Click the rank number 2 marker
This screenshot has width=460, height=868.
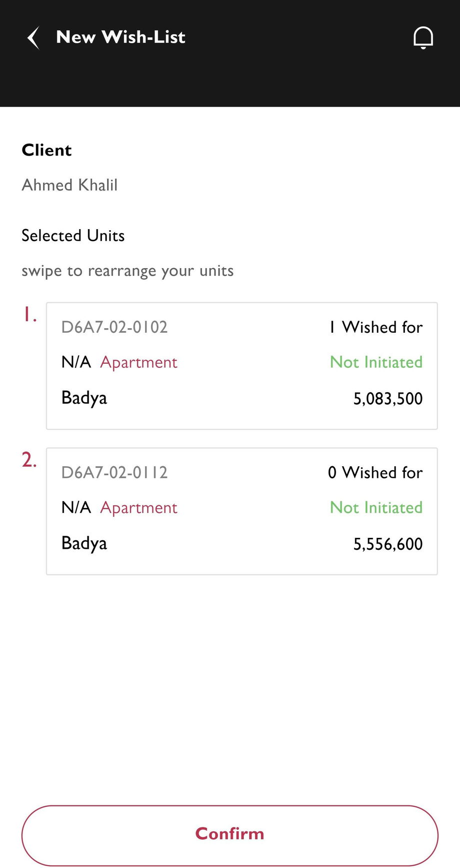point(29,460)
